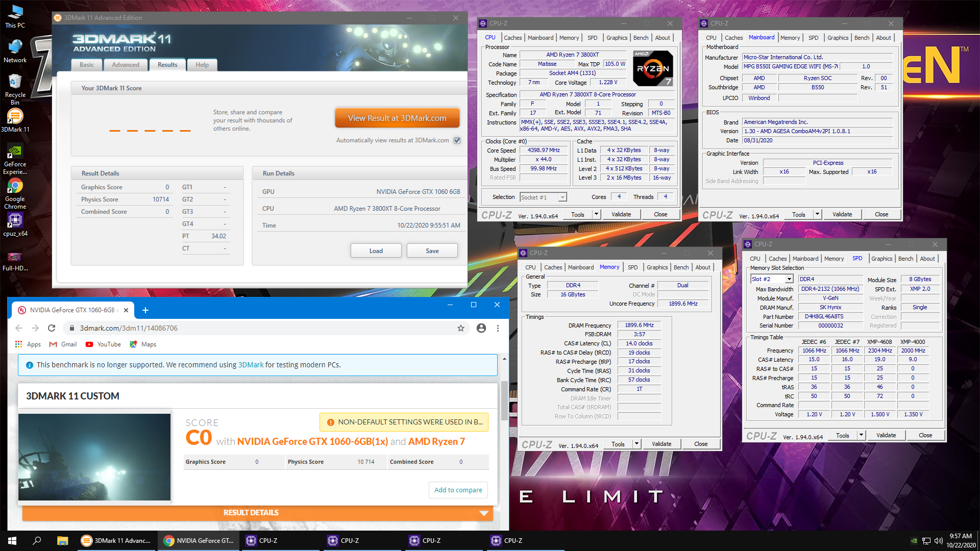Open About tab in CPU-Z SPD window

[927, 259]
